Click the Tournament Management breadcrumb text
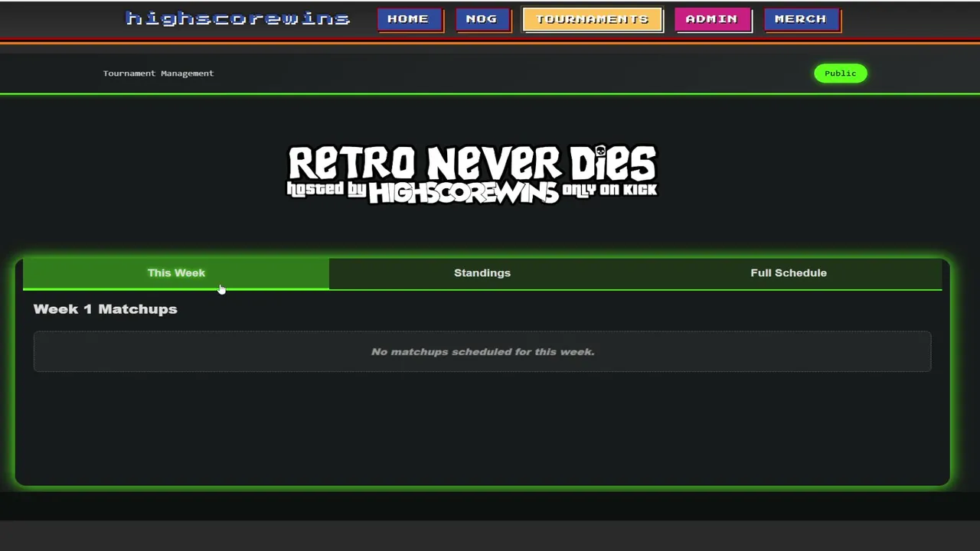The image size is (980, 551). pos(158,73)
